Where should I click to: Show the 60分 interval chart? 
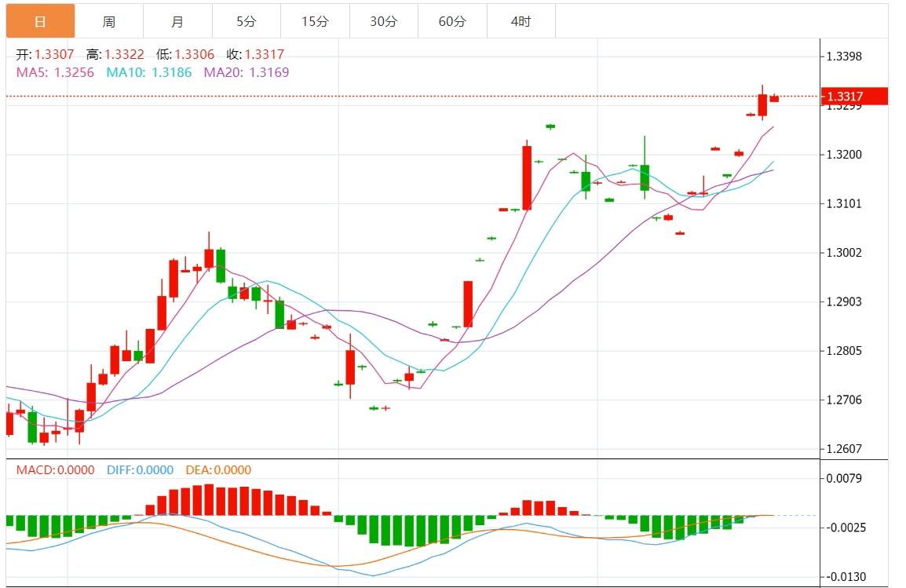click(452, 21)
